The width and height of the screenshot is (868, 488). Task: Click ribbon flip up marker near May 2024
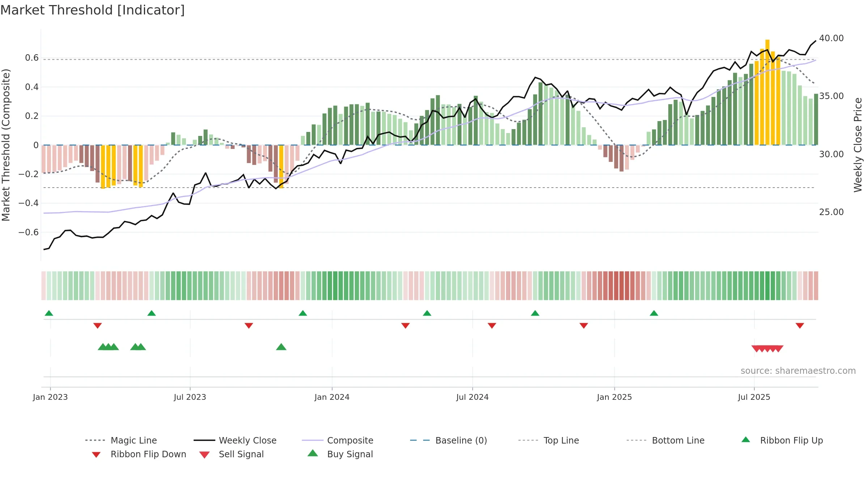coord(427,313)
